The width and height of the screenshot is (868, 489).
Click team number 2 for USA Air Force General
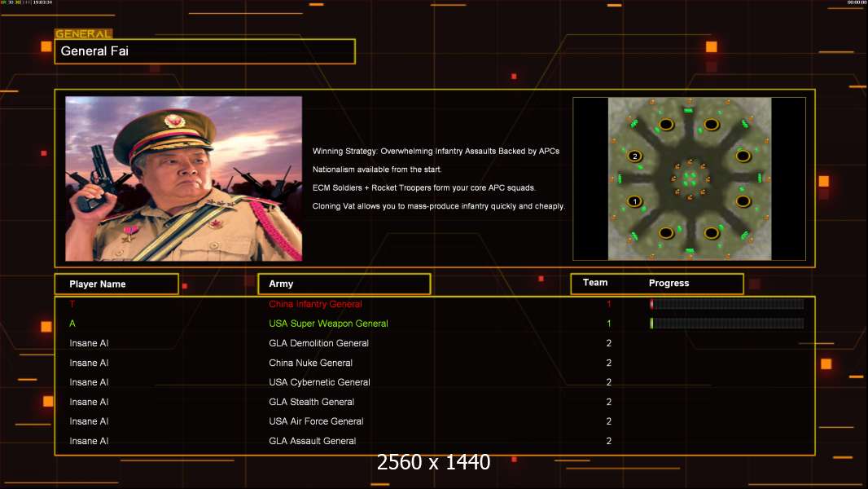[x=609, y=421]
